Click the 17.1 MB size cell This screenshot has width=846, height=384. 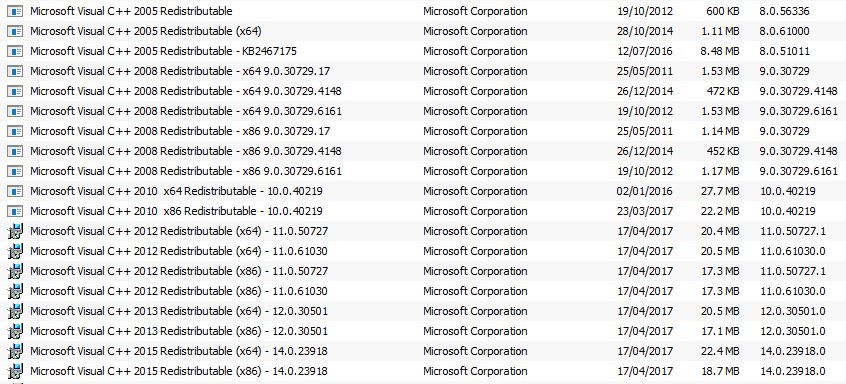point(721,331)
